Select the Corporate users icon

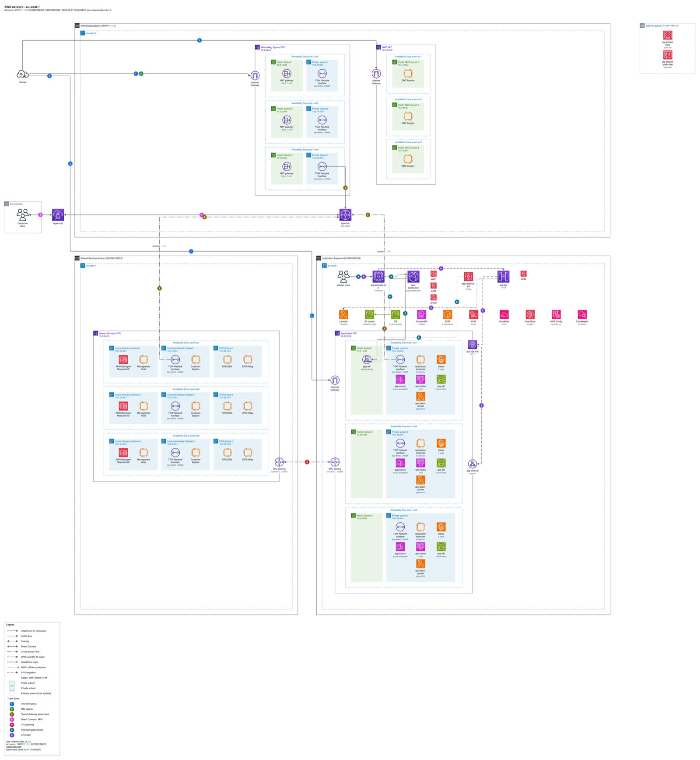pyautogui.click(x=22, y=215)
